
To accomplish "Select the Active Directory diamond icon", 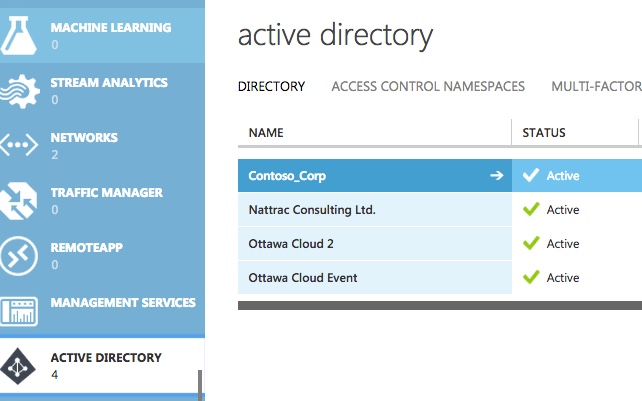I will click(x=17, y=366).
